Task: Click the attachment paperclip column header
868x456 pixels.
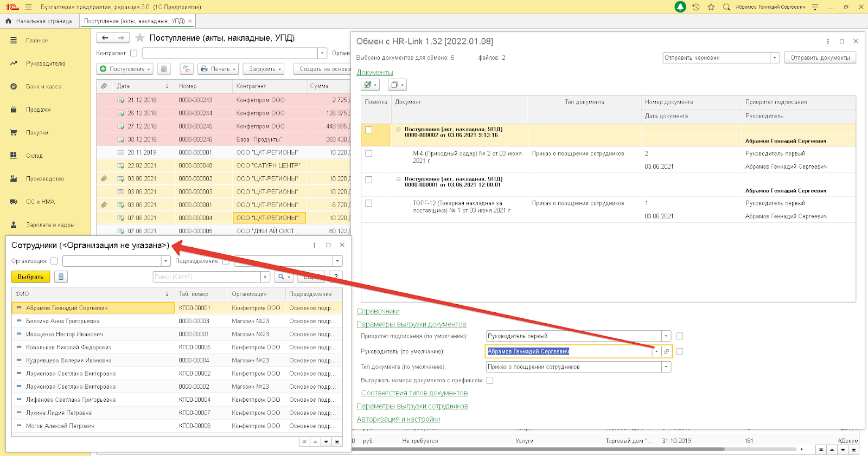Action: click(x=104, y=86)
